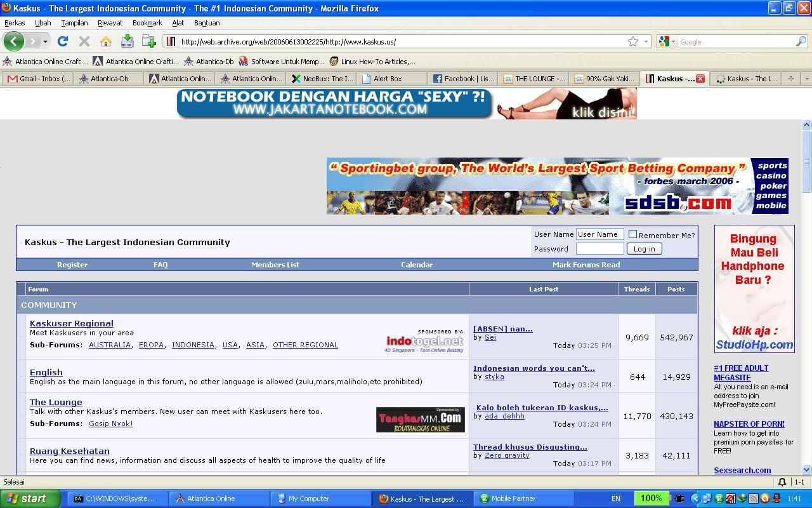Close the active Kaskus tab
The image size is (812, 508).
pyautogui.click(x=700, y=79)
